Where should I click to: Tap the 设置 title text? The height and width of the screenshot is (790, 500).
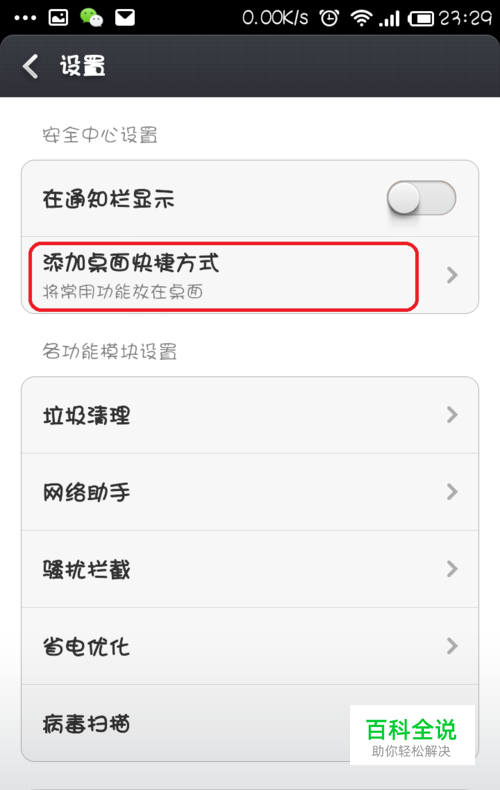(83, 66)
